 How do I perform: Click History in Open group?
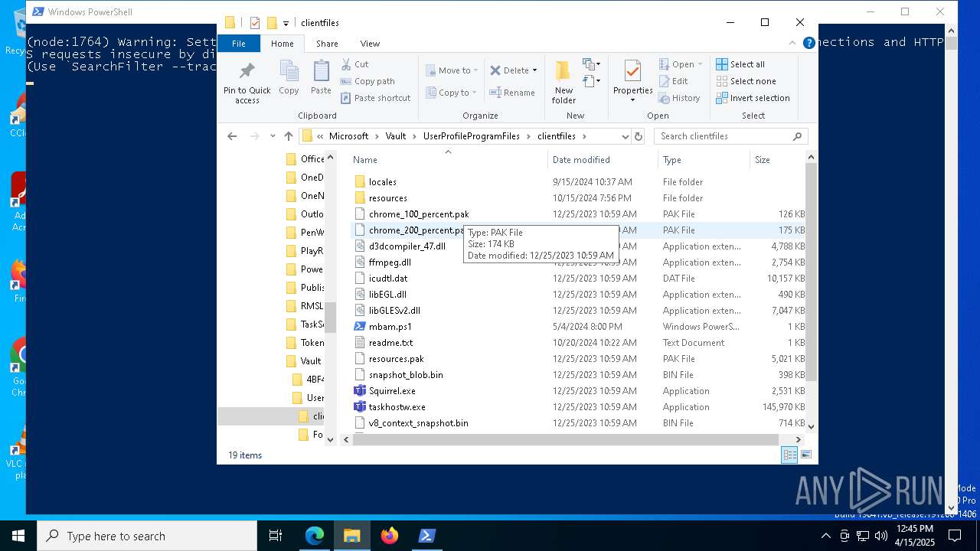click(678, 98)
